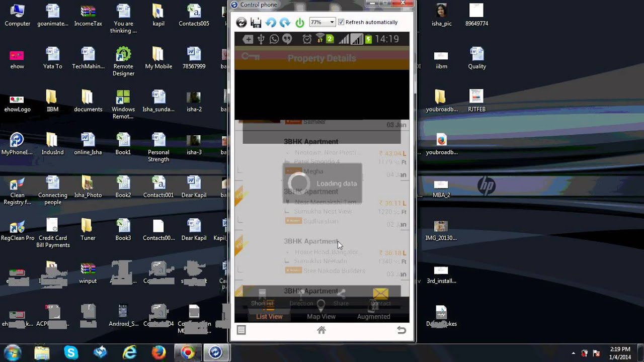Open the IncomeTax archive on desktop
The image size is (644, 362).
(88, 16)
